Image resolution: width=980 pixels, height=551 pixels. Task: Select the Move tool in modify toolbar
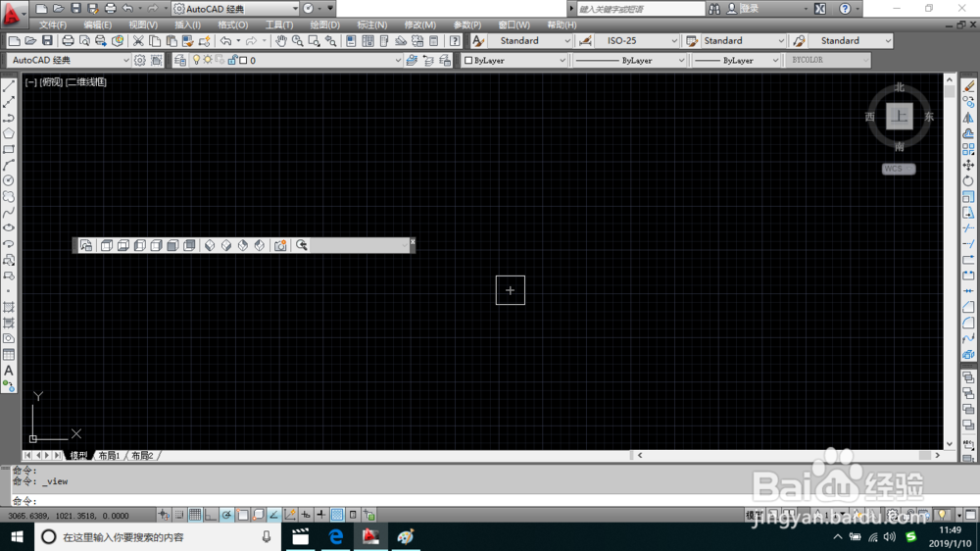pyautogui.click(x=968, y=165)
